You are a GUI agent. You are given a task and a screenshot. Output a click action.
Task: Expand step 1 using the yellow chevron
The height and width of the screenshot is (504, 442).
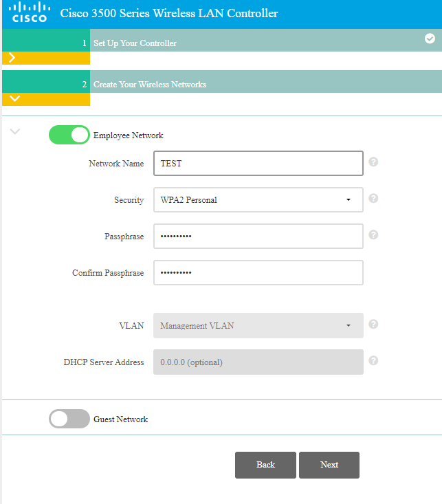12,58
